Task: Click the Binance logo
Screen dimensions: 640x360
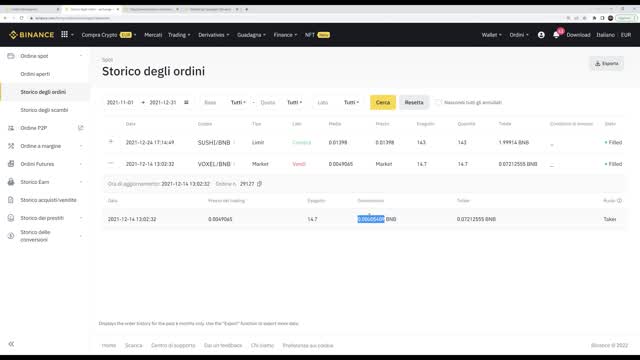Action: point(31,35)
